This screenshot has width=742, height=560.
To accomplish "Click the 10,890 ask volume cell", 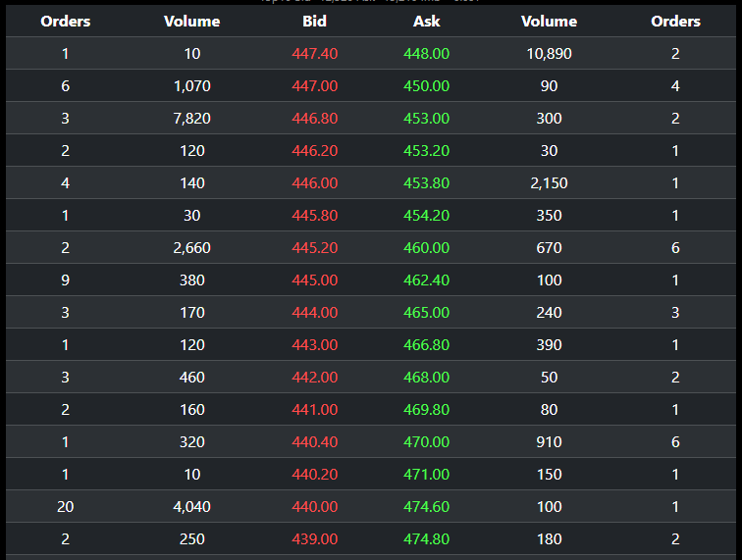I will coord(549,53).
